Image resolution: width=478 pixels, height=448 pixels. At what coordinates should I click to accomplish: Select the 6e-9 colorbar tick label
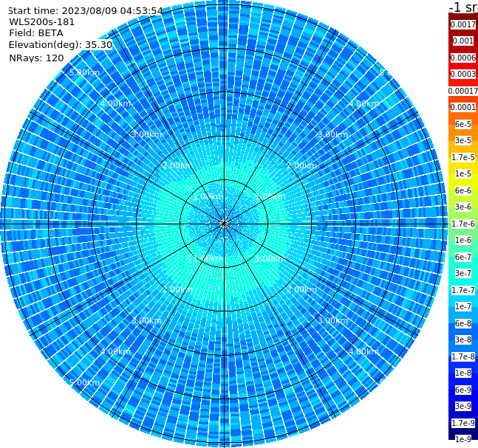point(463,390)
